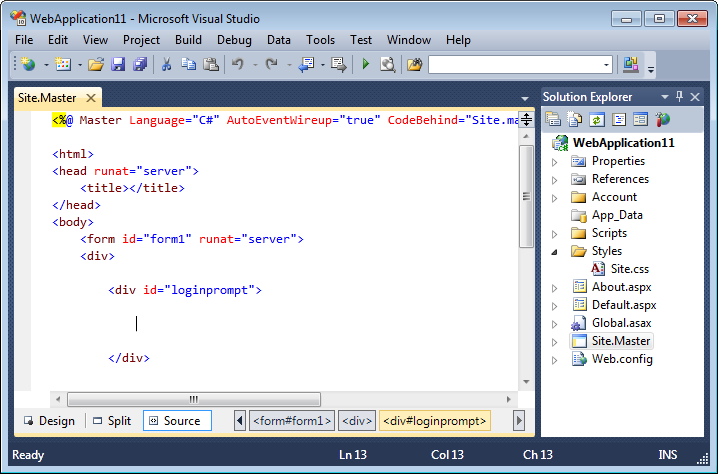Open the active files dropdown above the editor
The width and height of the screenshot is (718, 474).
[525, 98]
